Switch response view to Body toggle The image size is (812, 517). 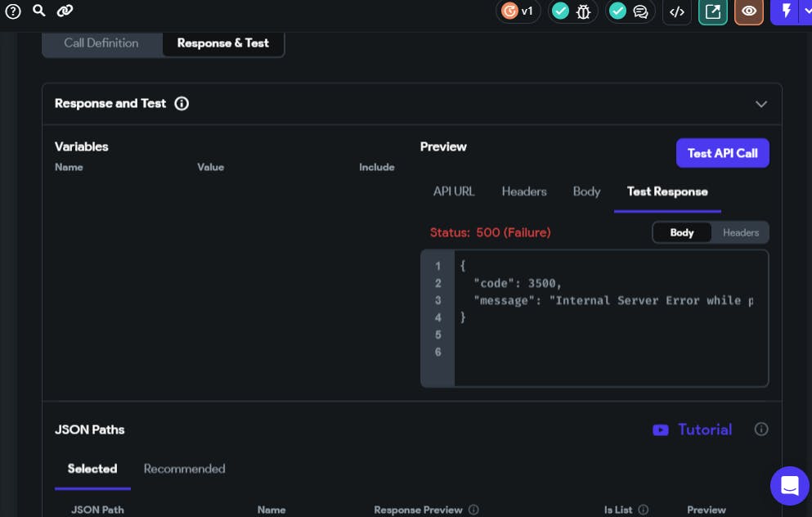(x=681, y=233)
